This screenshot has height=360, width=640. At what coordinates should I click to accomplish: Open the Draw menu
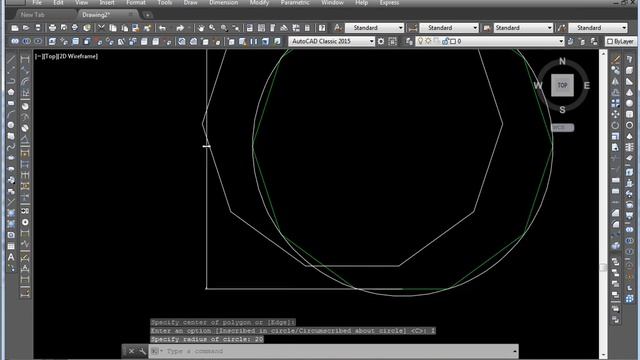(x=190, y=2)
